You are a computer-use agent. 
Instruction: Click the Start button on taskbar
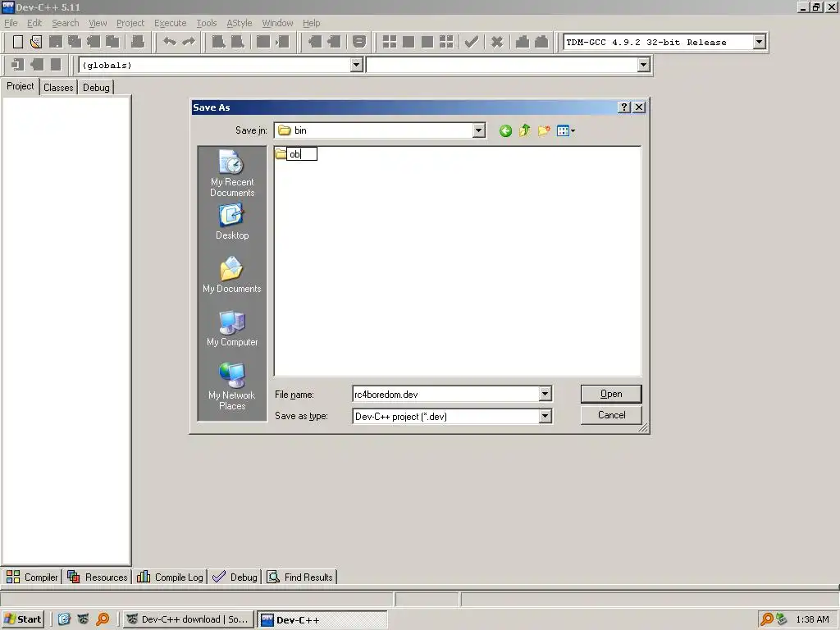pos(22,619)
